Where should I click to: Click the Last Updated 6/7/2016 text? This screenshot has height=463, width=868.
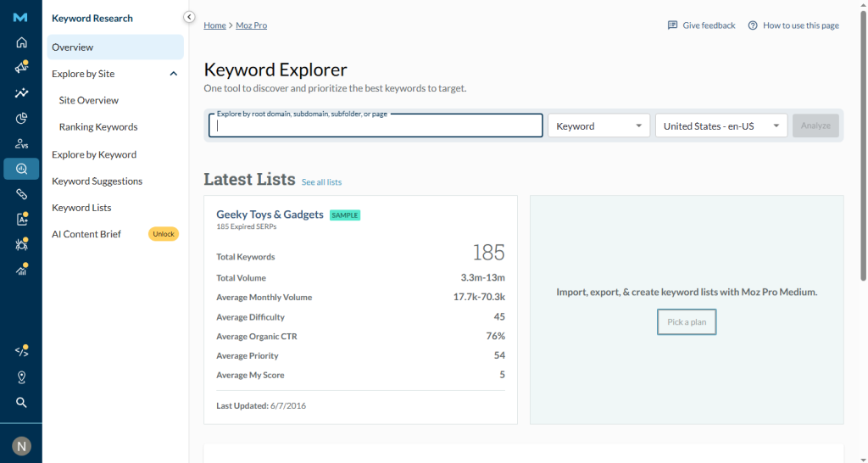click(261, 406)
